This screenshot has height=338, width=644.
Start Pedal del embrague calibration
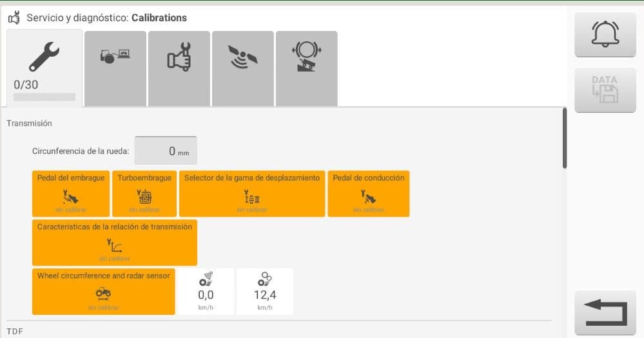71,194
